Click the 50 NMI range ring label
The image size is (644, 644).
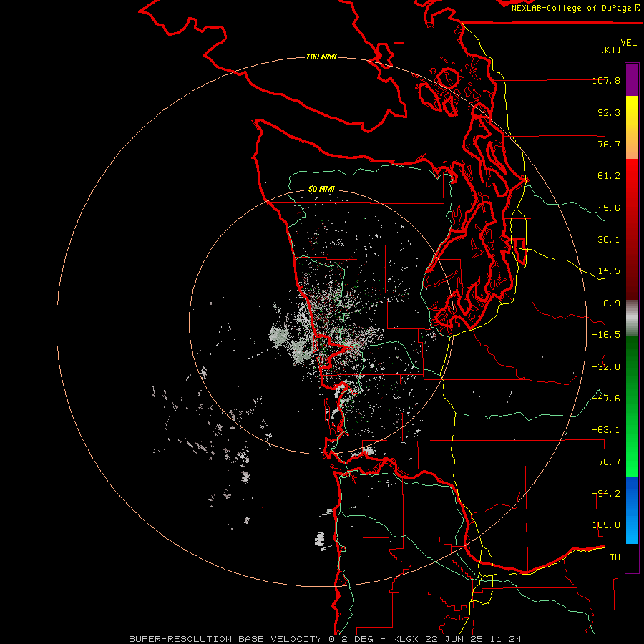(321, 190)
